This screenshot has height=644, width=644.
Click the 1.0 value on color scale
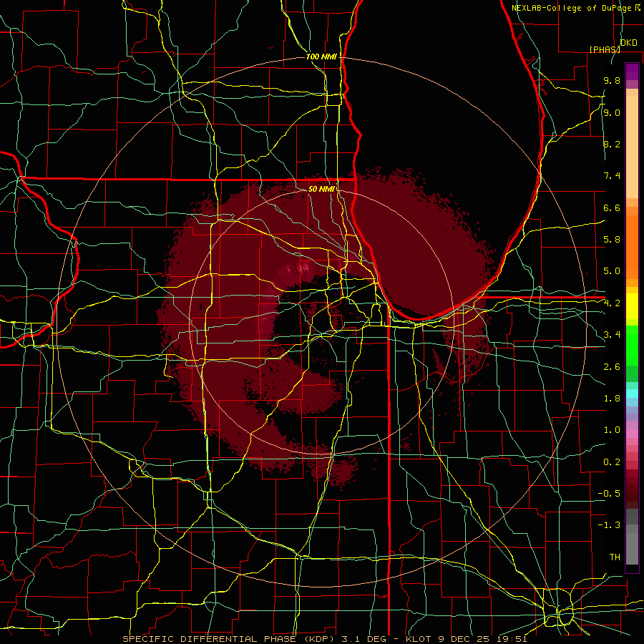(612, 430)
